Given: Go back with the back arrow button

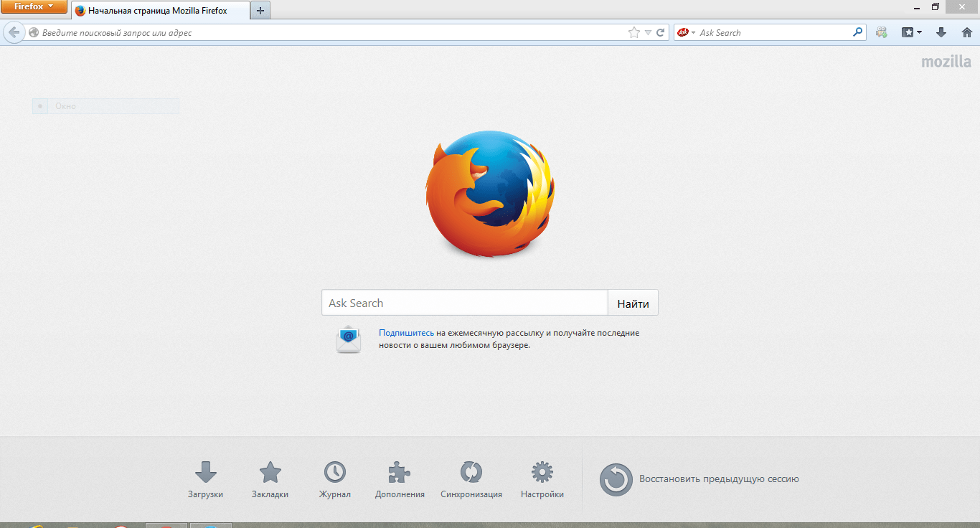Looking at the screenshot, I should click(14, 32).
